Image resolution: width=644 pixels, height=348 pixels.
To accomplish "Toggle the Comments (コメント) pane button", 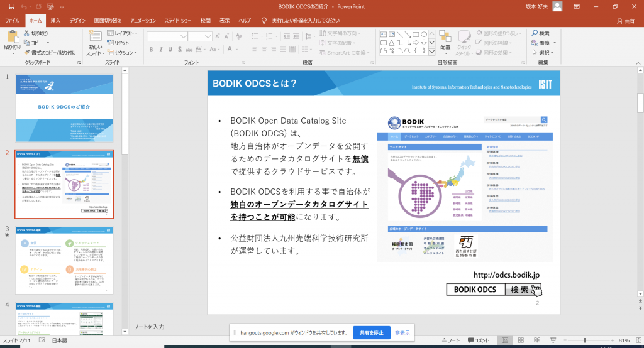I will [478, 340].
